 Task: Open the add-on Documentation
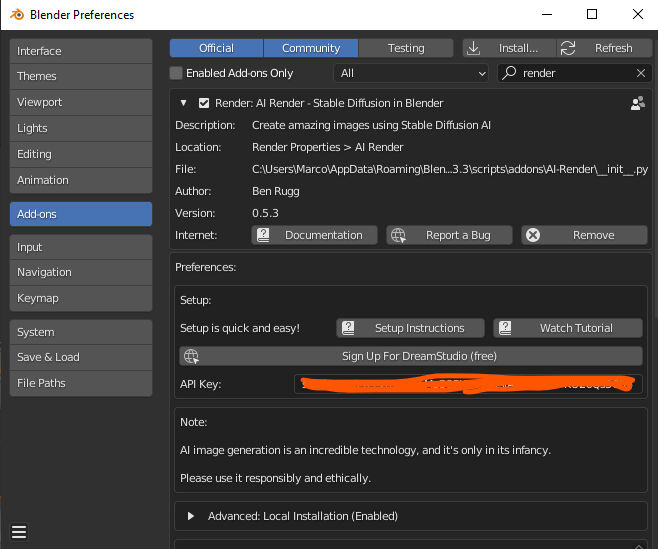(314, 235)
